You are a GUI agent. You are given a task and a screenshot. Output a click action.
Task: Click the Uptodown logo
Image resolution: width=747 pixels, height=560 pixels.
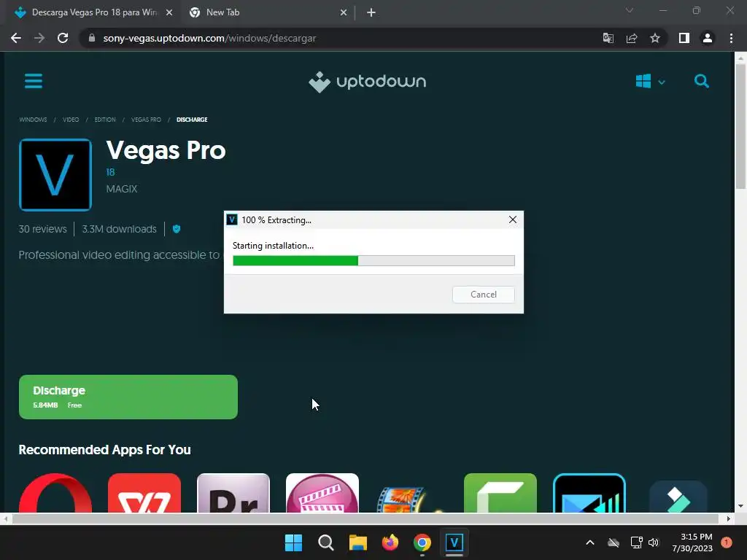click(x=368, y=82)
